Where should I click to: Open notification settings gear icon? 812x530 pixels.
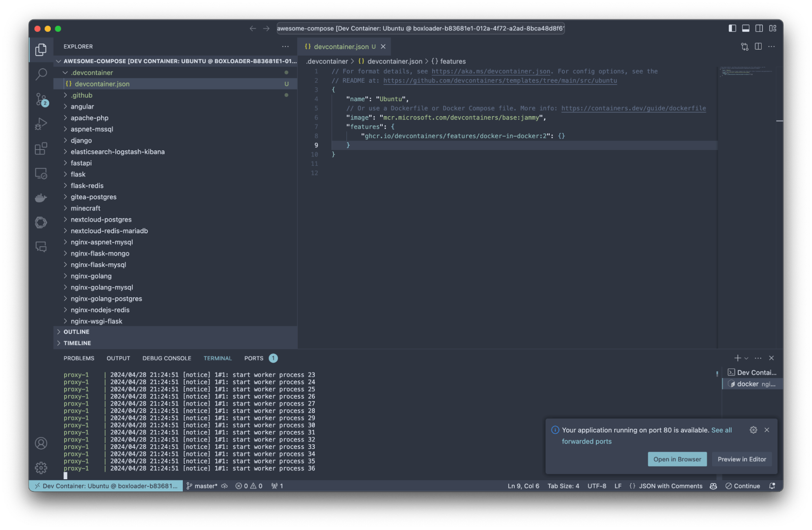point(753,430)
